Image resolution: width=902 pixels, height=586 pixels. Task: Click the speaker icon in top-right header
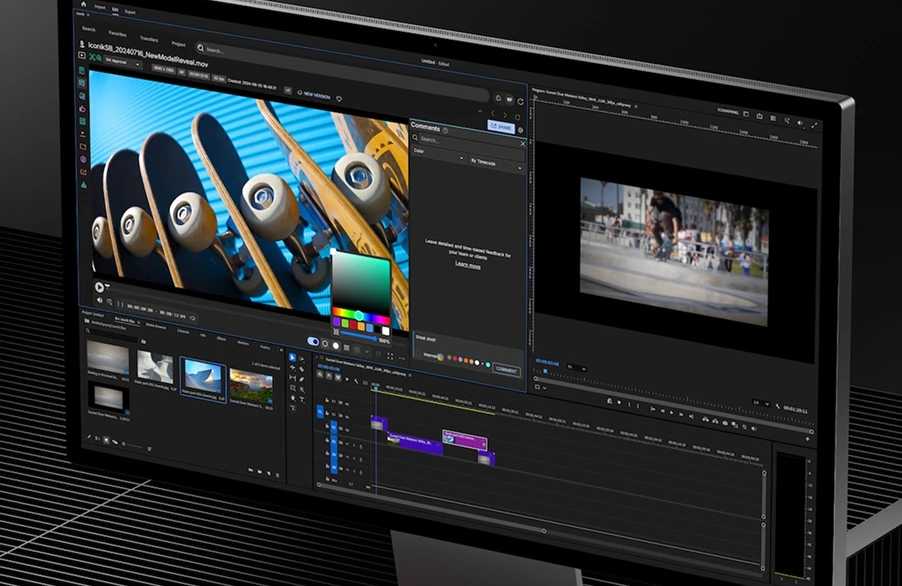click(x=800, y=122)
